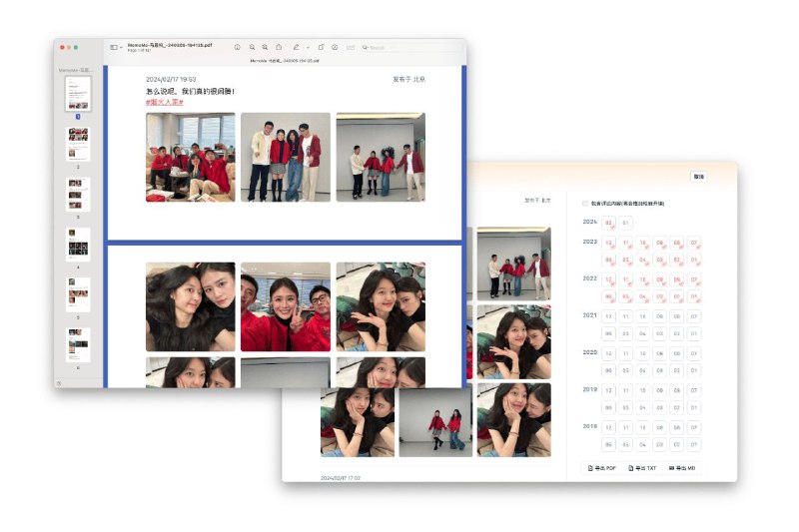The image size is (799, 532).
Task: Open the red #烟火人间# hashtag link
Action: coord(165,102)
